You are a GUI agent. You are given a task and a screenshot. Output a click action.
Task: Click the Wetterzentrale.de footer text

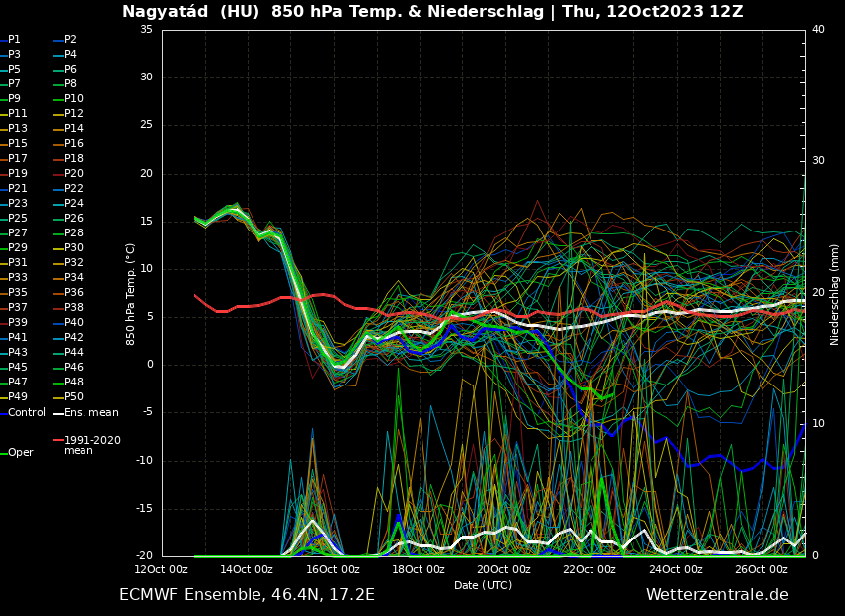(x=717, y=595)
